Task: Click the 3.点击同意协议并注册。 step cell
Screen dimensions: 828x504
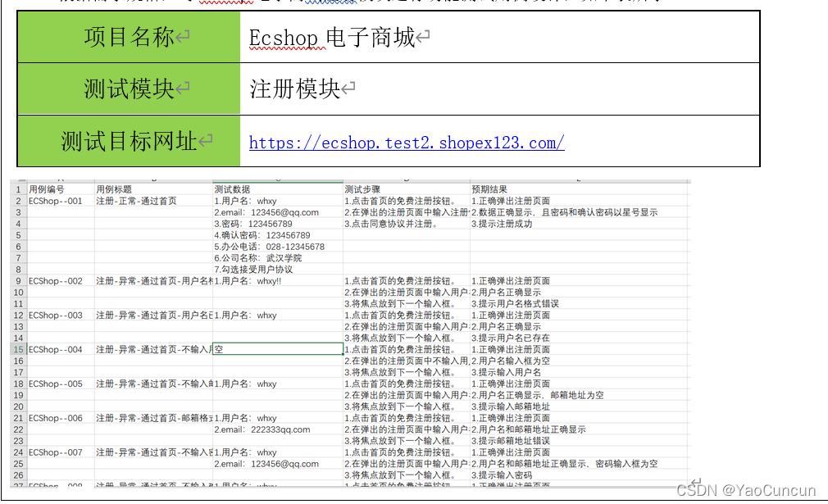Action: [x=407, y=224]
